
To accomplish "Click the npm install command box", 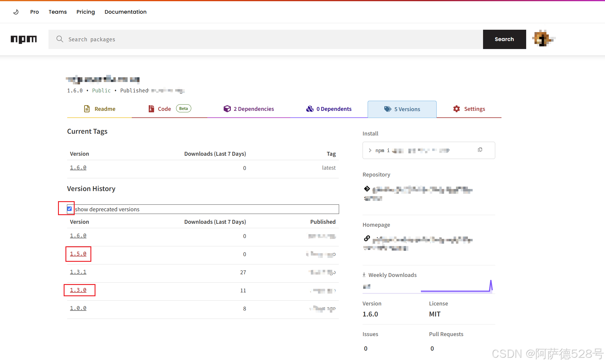I will [x=429, y=150].
